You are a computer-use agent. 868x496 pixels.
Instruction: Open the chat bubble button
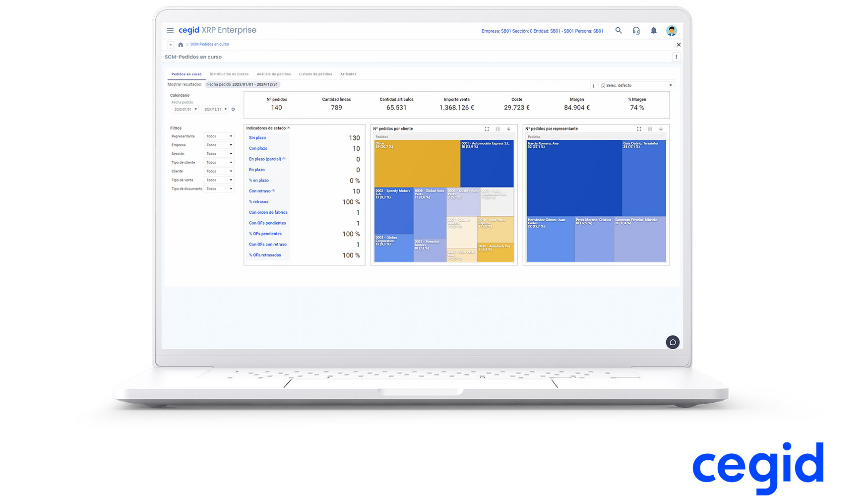tap(673, 342)
